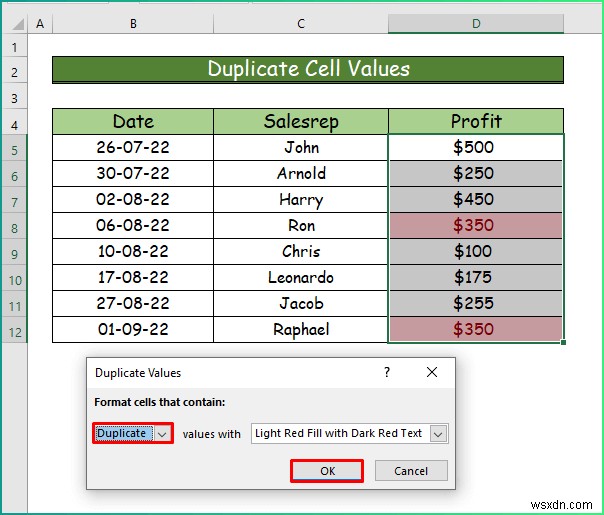
Task: Select the cell with date 30-07-22
Action: coord(133,173)
